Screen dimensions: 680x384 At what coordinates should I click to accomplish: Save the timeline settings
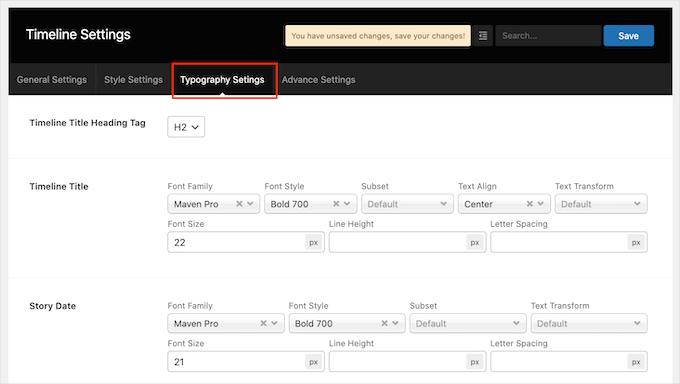tap(628, 36)
